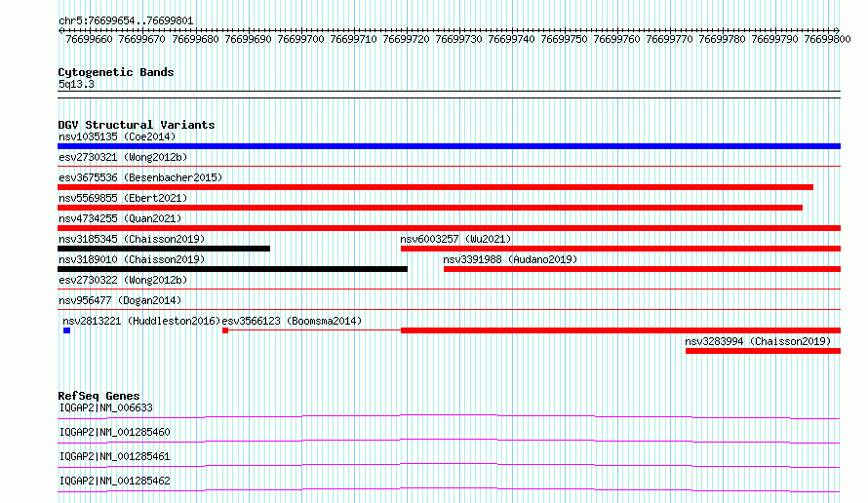
Task: Open nsv5569855 (Ebert2021) variant label
Action: 123,198
